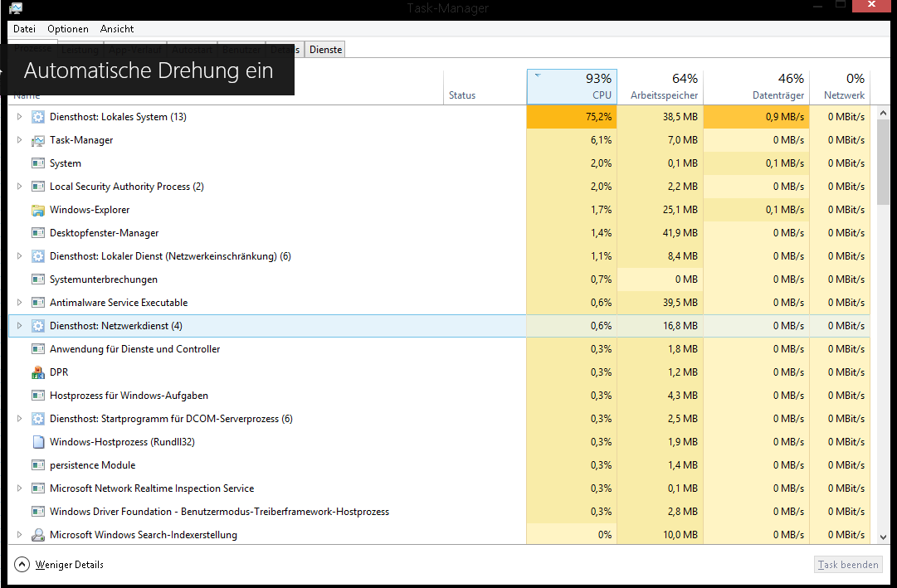Select the Hostprozess für Windows-Aufgaben name

coord(129,396)
